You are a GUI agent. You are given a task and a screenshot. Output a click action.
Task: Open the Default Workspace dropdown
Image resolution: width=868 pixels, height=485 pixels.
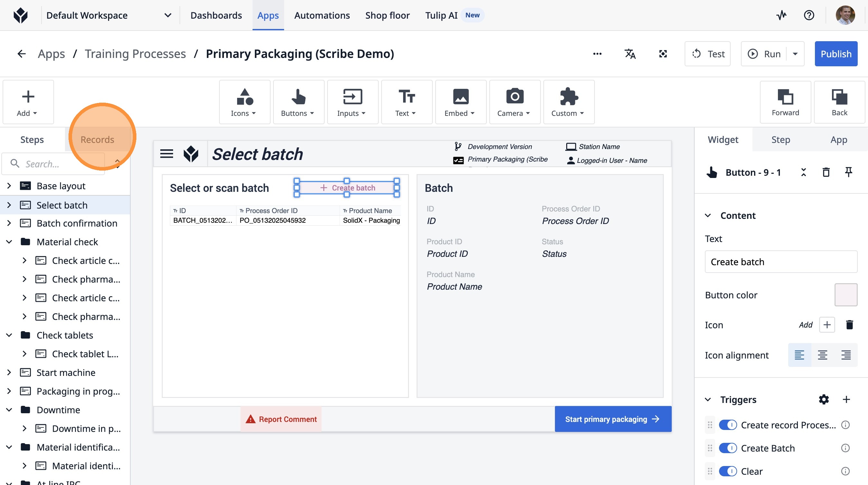point(168,15)
